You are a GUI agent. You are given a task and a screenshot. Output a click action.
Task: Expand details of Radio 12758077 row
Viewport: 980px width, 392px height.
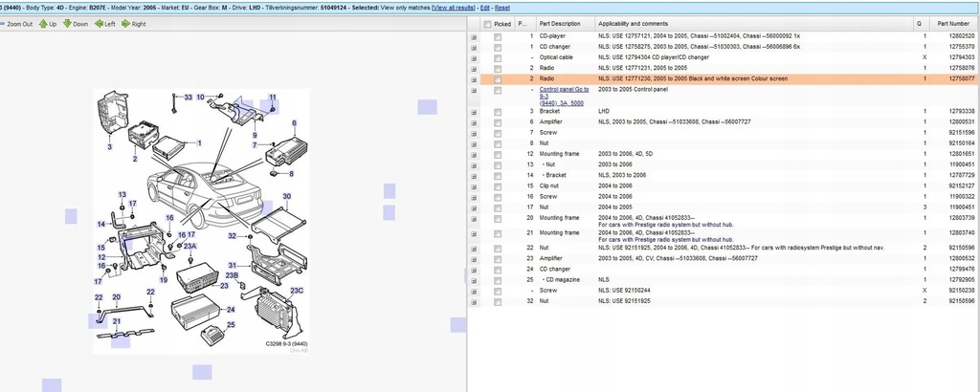(x=474, y=80)
